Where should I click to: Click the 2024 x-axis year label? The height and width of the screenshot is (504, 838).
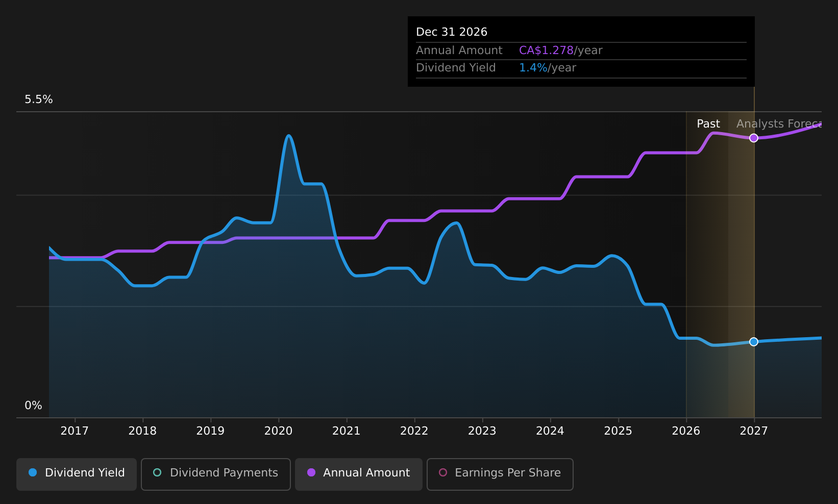tap(550, 431)
